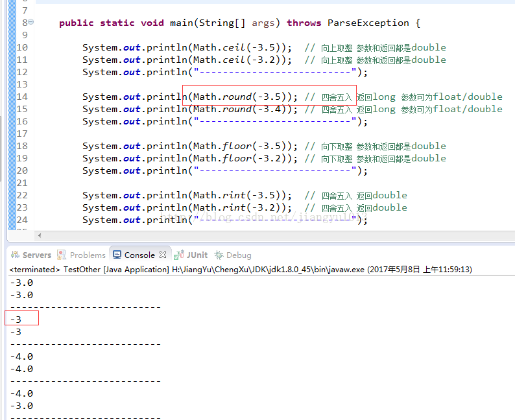Close the Console view tab
This screenshot has width=515, height=420.
(163, 255)
